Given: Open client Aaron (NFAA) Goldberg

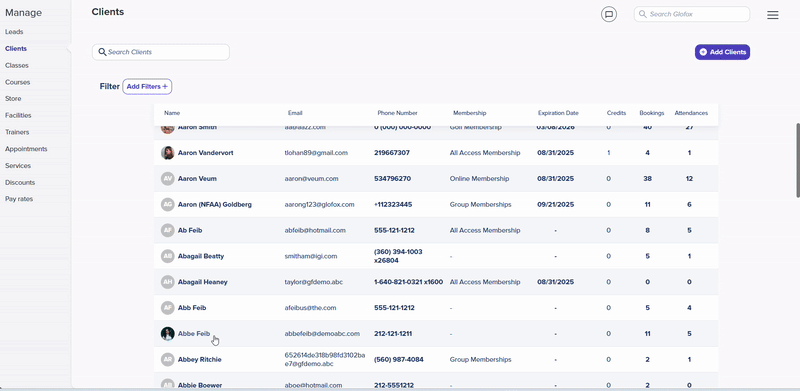Looking at the screenshot, I should coord(215,205).
